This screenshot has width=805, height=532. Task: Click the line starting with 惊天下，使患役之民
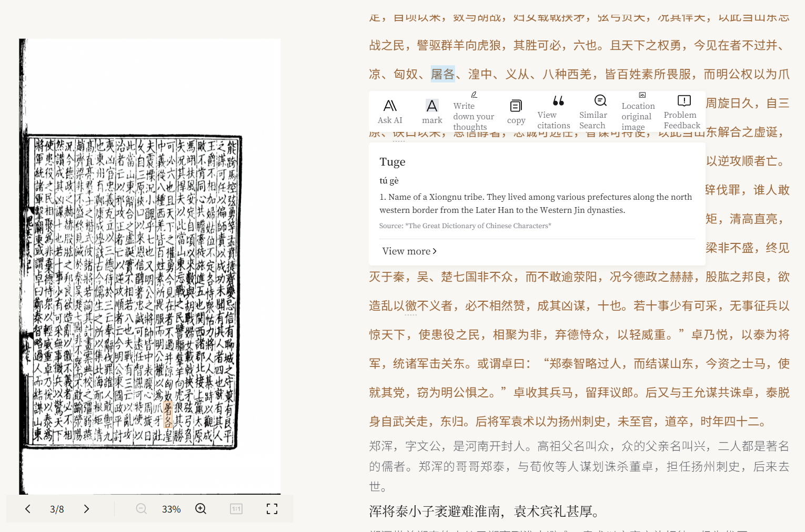click(x=579, y=335)
